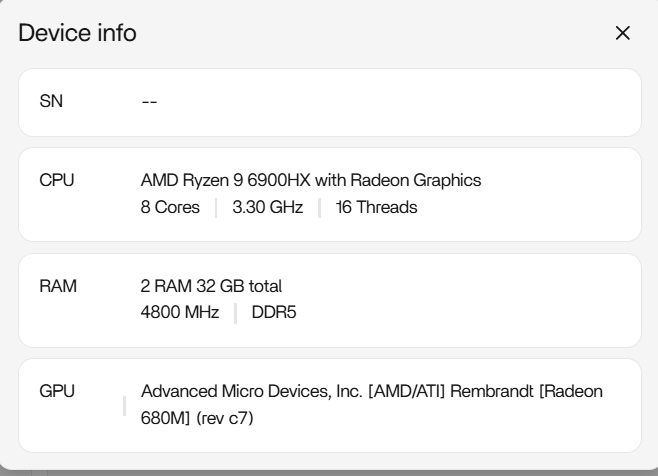Click the divider between 4800 MHz and DDR5

click(x=235, y=313)
